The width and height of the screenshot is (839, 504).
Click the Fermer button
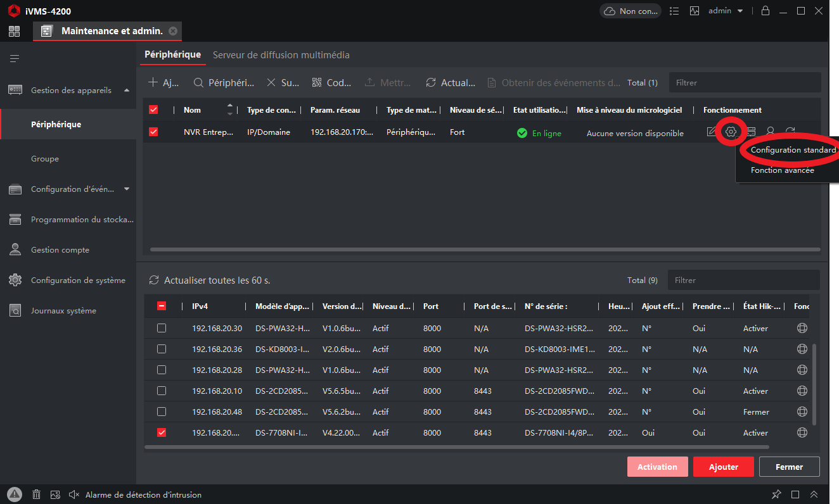(789, 467)
